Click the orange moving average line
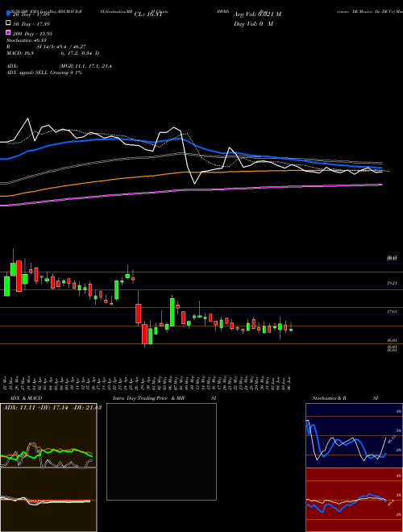 pos(190,172)
